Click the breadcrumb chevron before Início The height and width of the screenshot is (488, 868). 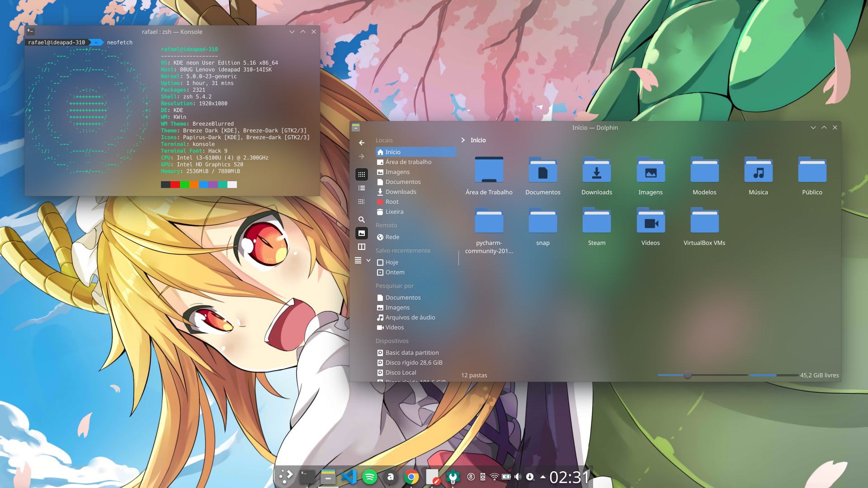(x=463, y=140)
